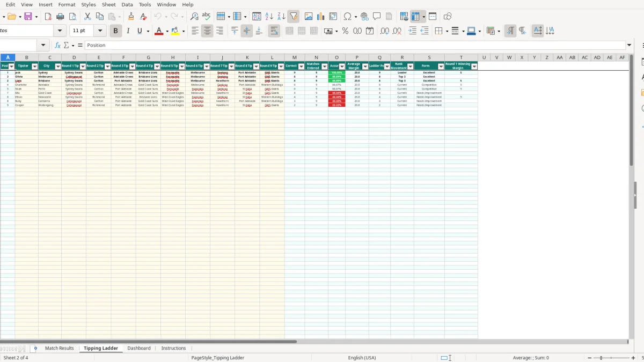This screenshot has height=362, width=644.
Task: Run the spelling check
Action: (x=206, y=17)
